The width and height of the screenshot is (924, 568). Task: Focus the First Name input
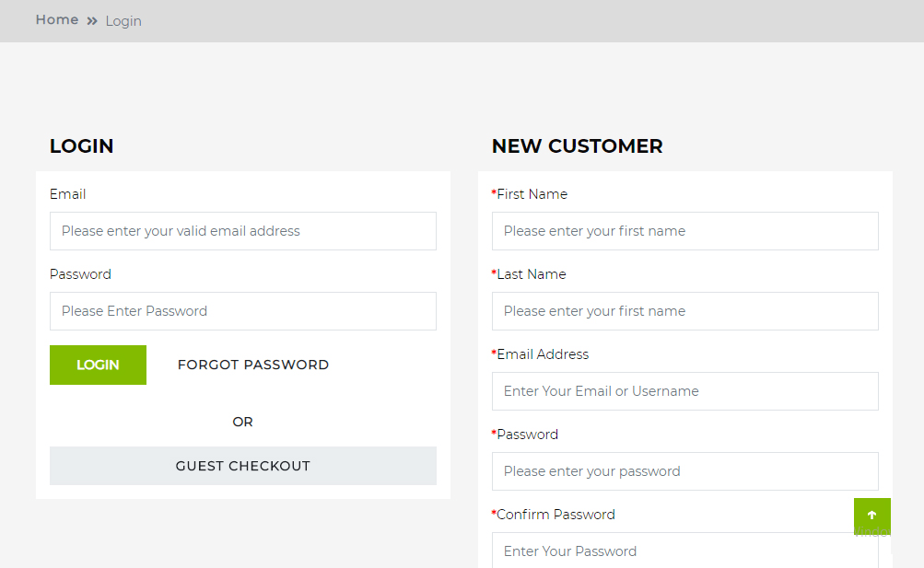click(x=684, y=231)
